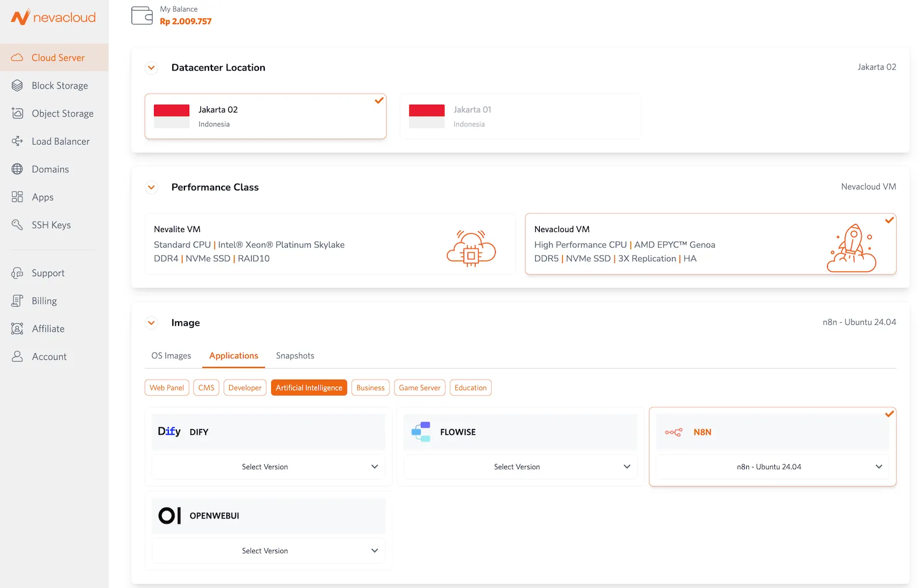This screenshot has width=919, height=588.
Task: Click the Domains globe icon
Action: (17, 169)
